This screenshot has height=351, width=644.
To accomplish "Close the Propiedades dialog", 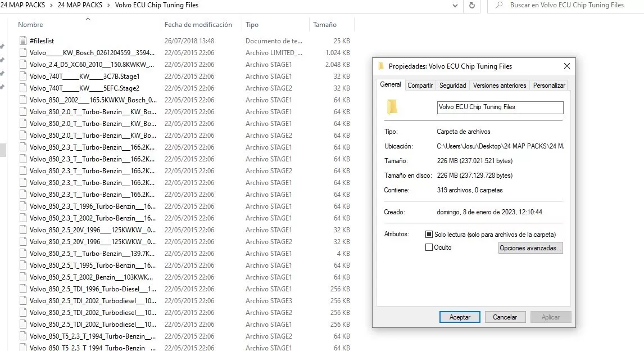I will [x=567, y=66].
